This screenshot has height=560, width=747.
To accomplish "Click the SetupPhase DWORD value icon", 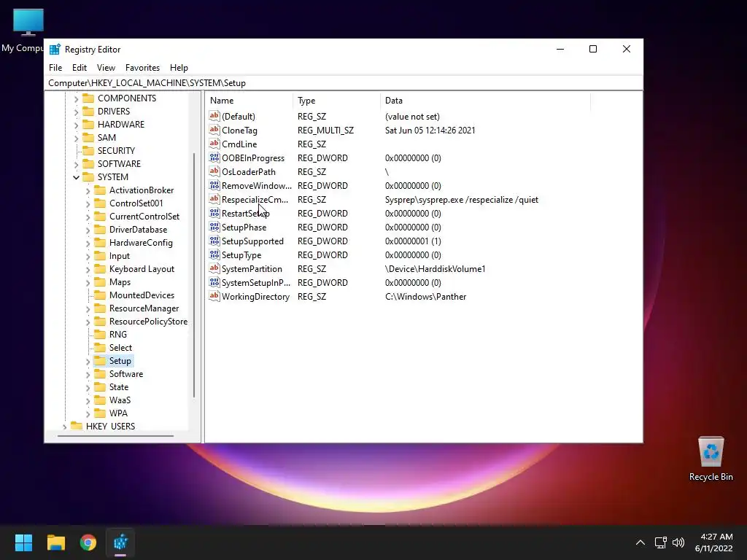I will pyautogui.click(x=214, y=227).
